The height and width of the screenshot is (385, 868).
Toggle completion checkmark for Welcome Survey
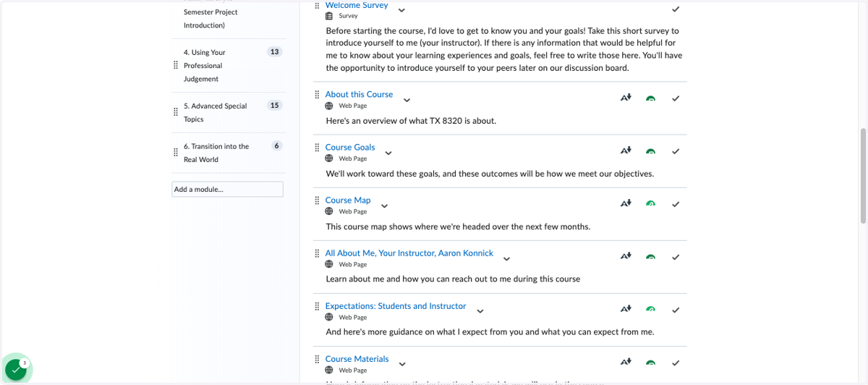click(x=676, y=9)
